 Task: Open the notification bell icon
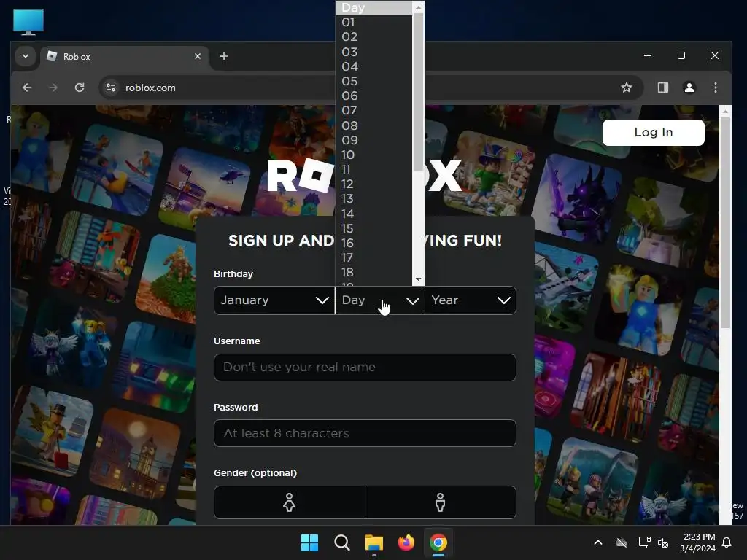click(727, 542)
